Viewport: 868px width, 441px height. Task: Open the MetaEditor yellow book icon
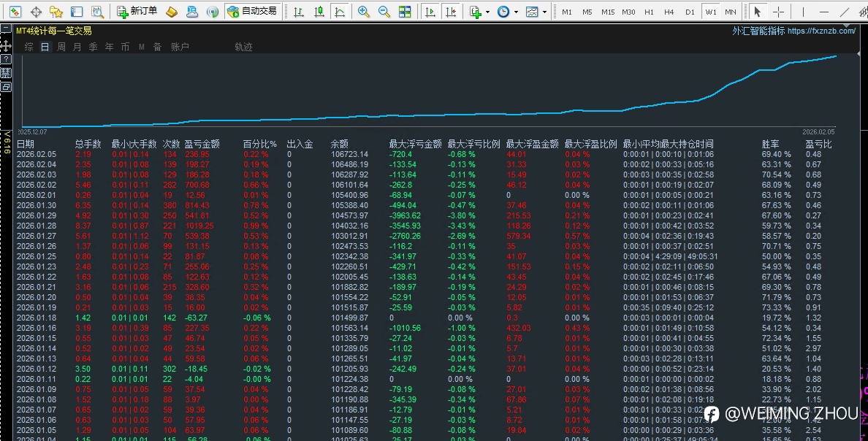click(172, 11)
